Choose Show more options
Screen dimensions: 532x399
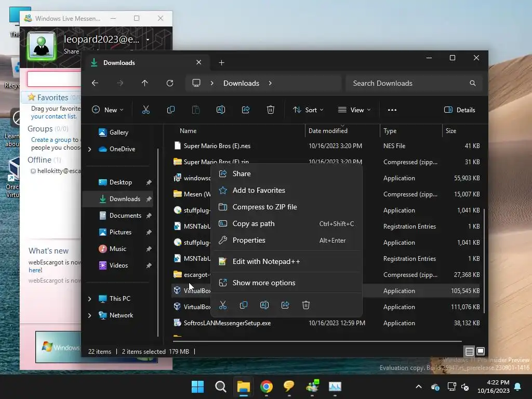tap(286, 283)
